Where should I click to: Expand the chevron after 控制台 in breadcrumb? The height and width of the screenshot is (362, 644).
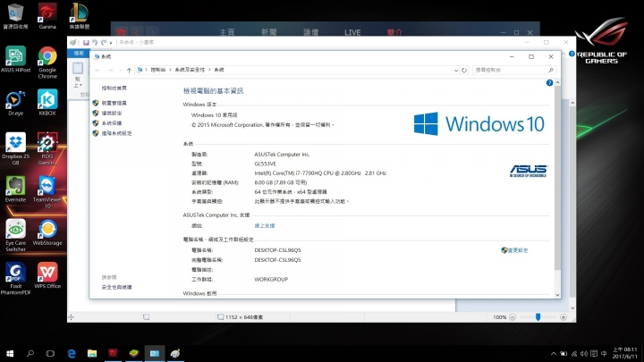pos(170,70)
